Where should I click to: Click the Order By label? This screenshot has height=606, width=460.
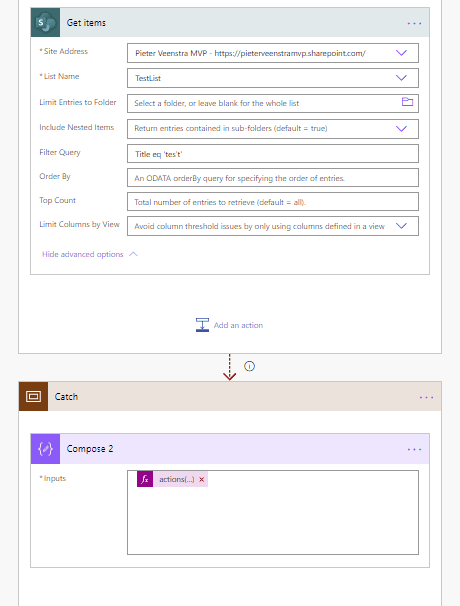click(55, 177)
